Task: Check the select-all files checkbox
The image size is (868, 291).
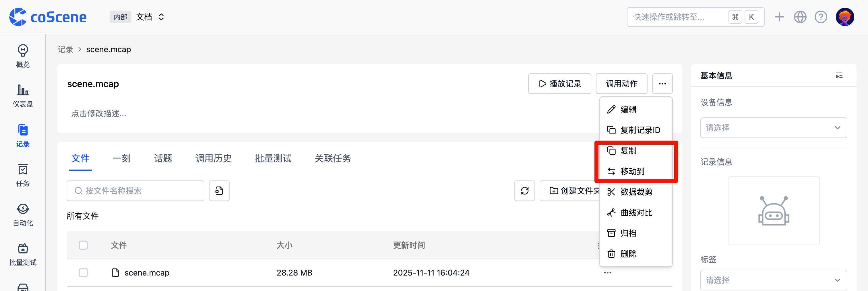Action: click(x=83, y=245)
